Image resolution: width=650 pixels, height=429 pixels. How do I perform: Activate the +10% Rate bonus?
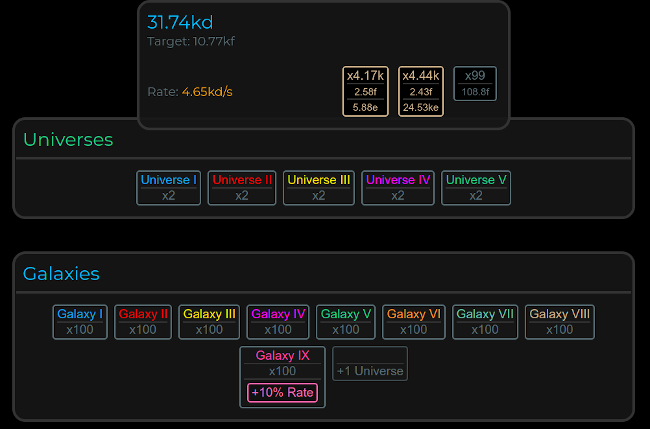283,393
